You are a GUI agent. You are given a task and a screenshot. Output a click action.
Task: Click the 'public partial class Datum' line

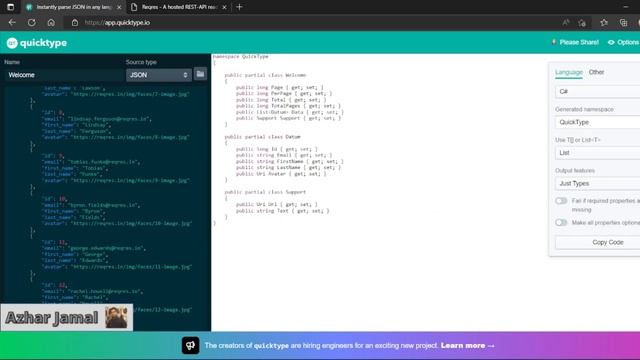(262, 137)
